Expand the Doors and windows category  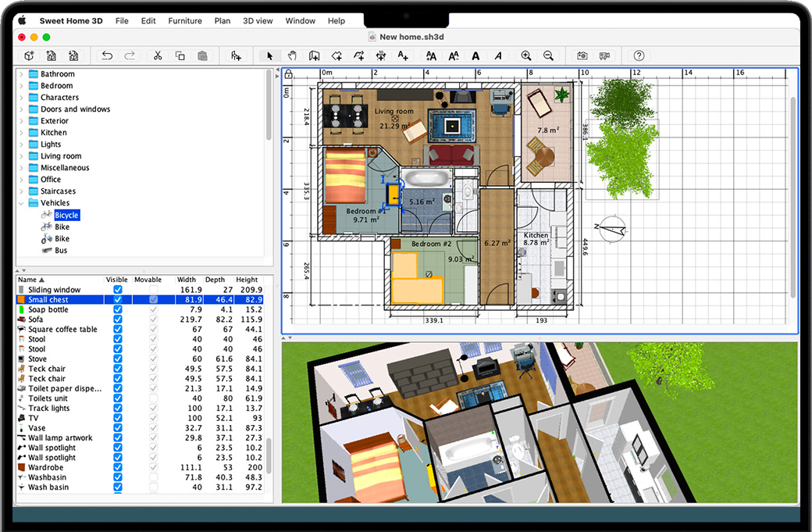[21, 109]
